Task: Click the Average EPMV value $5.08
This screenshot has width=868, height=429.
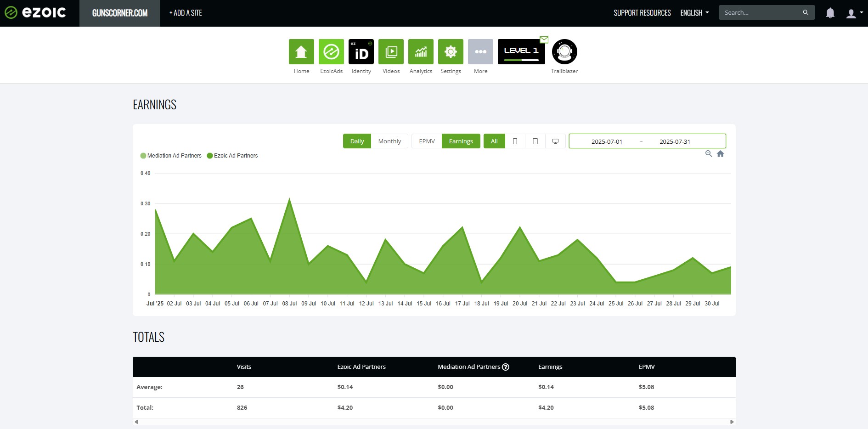Action: [646, 387]
